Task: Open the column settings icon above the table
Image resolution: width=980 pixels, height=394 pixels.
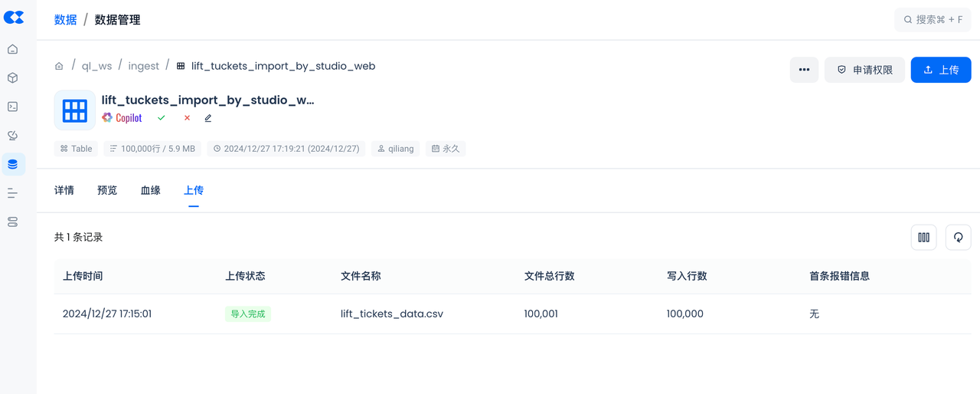Action: coord(923,238)
